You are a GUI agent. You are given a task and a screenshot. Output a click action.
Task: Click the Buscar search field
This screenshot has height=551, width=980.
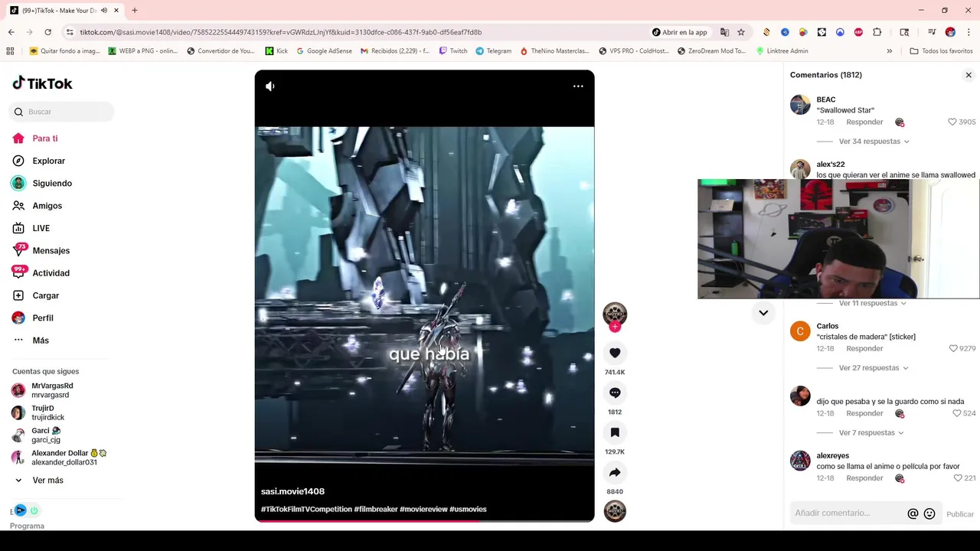tap(61, 112)
